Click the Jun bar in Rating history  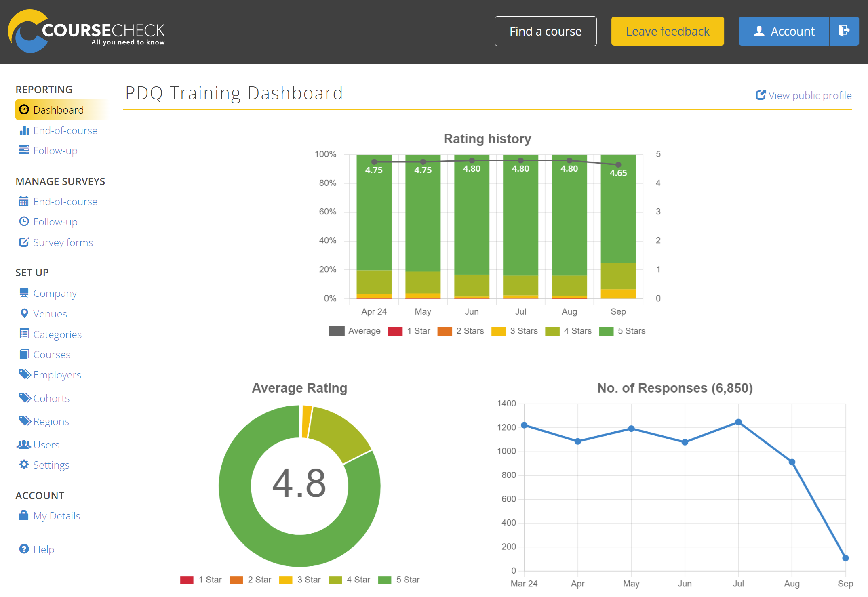(x=472, y=227)
